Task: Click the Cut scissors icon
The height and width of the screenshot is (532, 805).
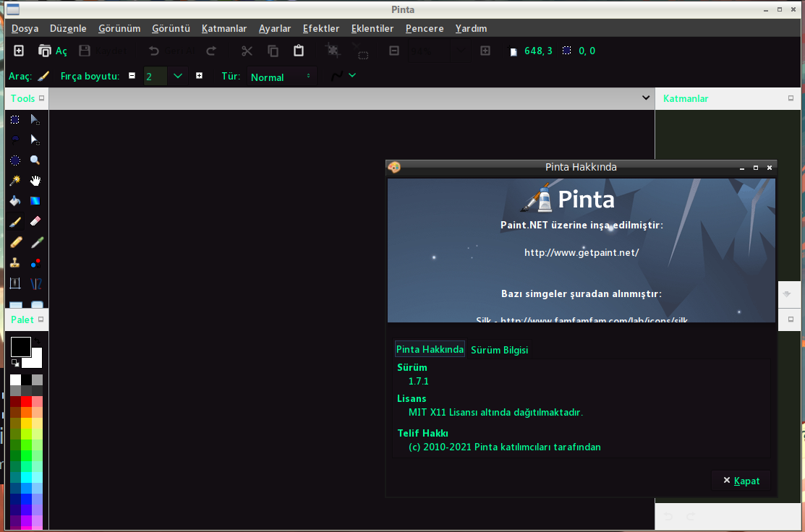Action: 247,51
